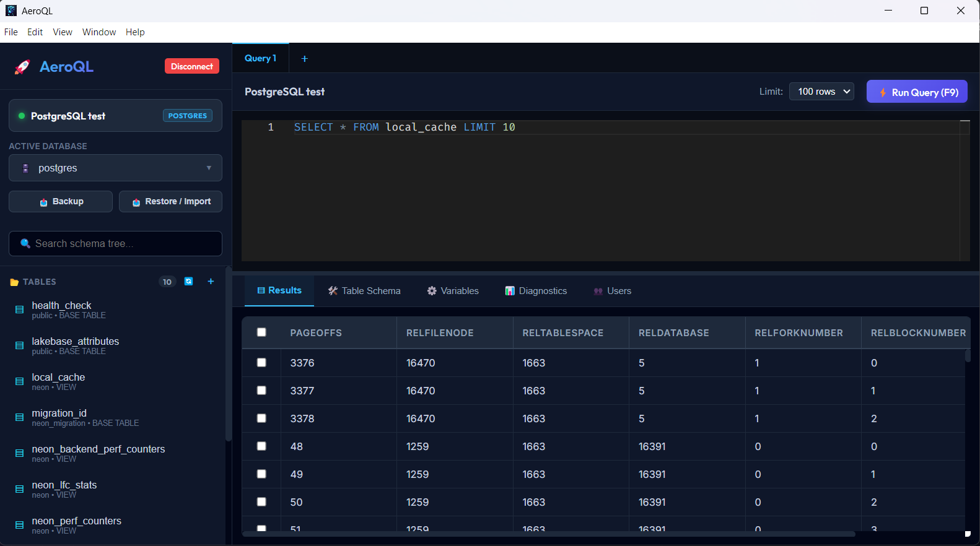The height and width of the screenshot is (546, 980).
Task: Click the Search schema tree input
Action: [115, 243]
